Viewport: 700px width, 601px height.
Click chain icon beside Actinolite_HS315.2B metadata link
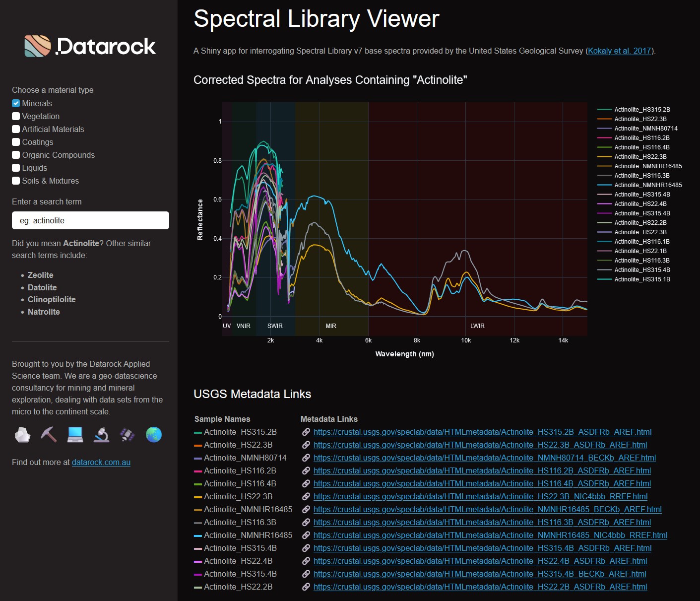pyautogui.click(x=306, y=432)
